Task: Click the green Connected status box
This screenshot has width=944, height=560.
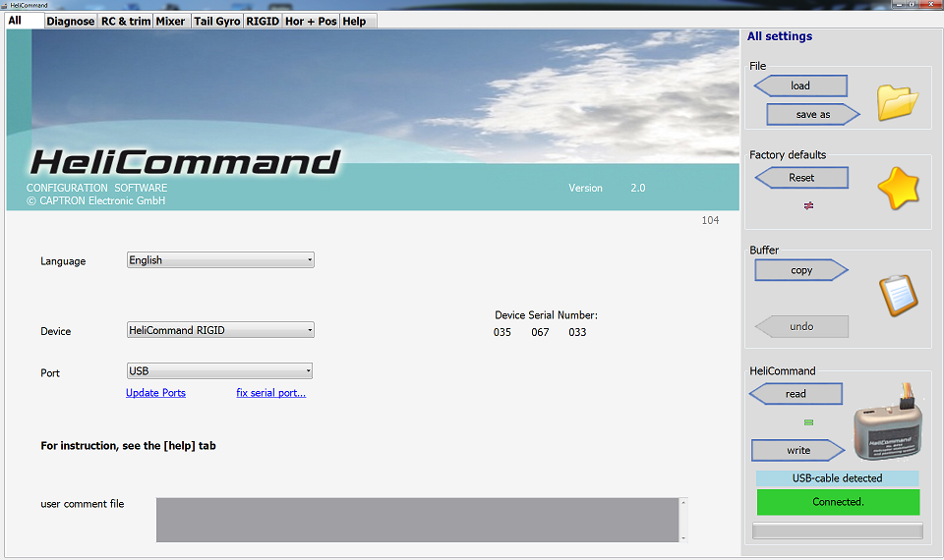Action: coord(838,502)
